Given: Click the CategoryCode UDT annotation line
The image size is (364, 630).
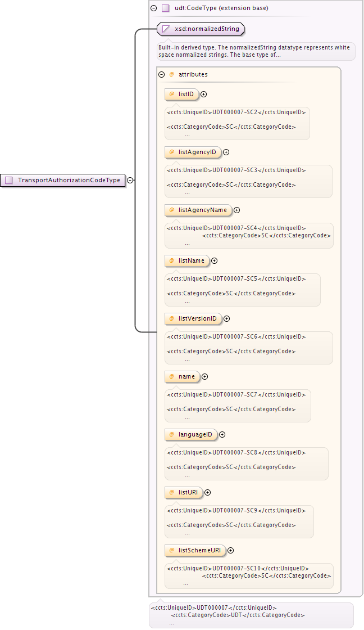Looking at the screenshot, I should coord(238,615).
